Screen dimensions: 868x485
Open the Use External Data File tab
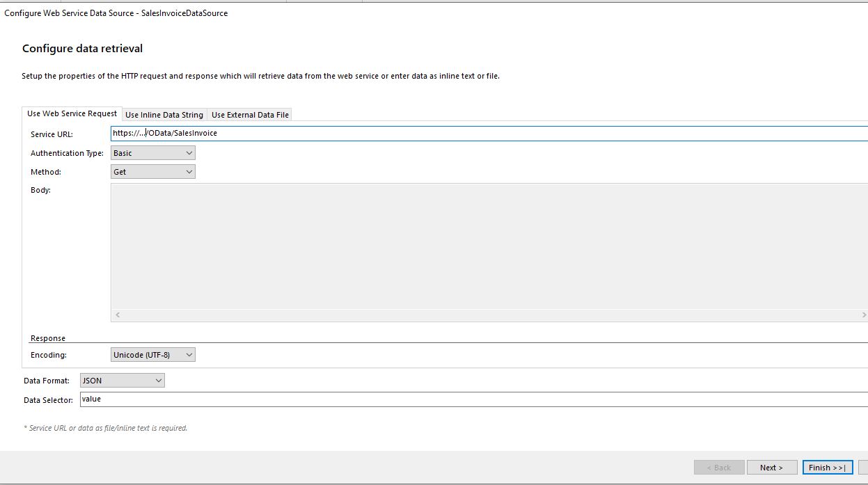(x=250, y=115)
